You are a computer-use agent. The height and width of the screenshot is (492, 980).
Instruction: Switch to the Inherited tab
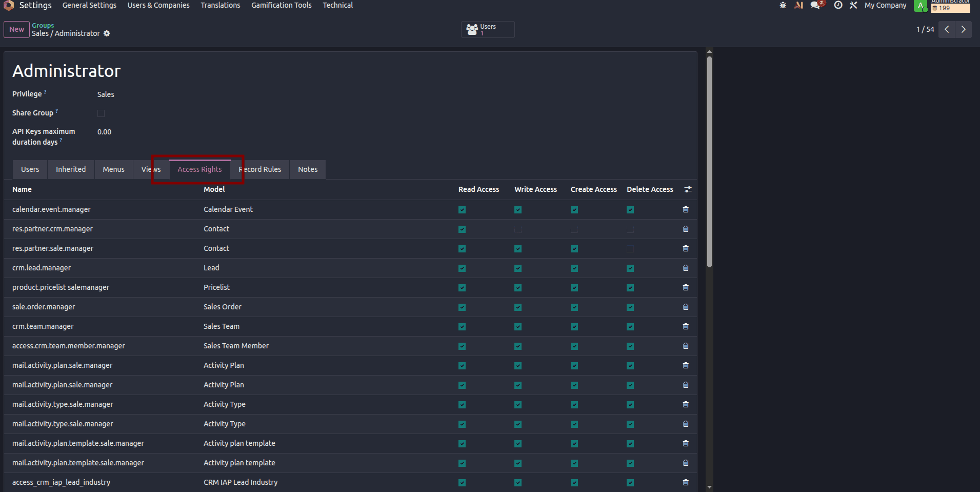point(71,169)
